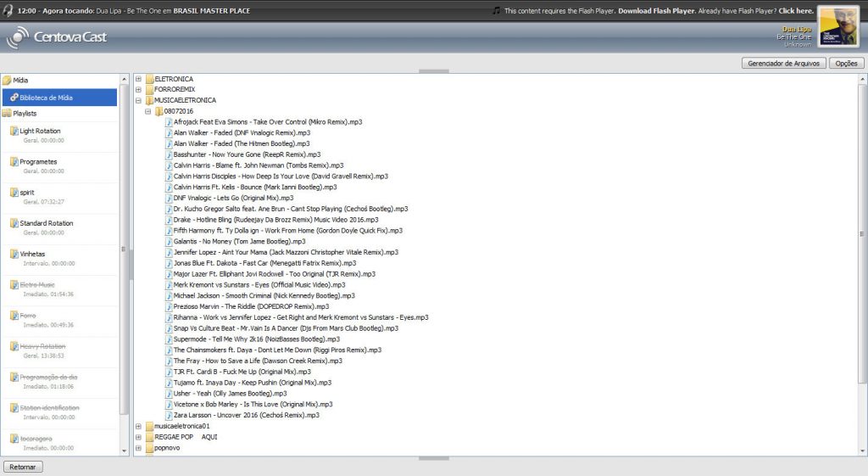Screen dimensions: 868x476
Task: Click the Drake Hotline Bling file icon
Action: click(169, 220)
